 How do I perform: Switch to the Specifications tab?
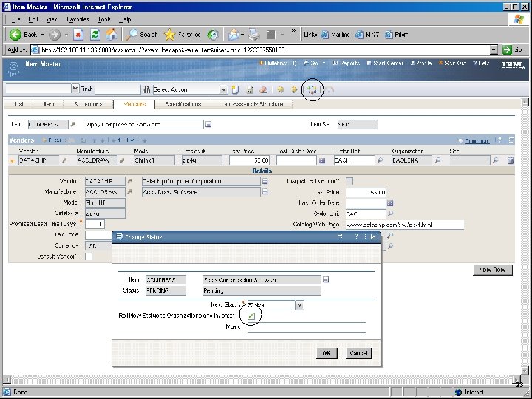(x=183, y=104)
